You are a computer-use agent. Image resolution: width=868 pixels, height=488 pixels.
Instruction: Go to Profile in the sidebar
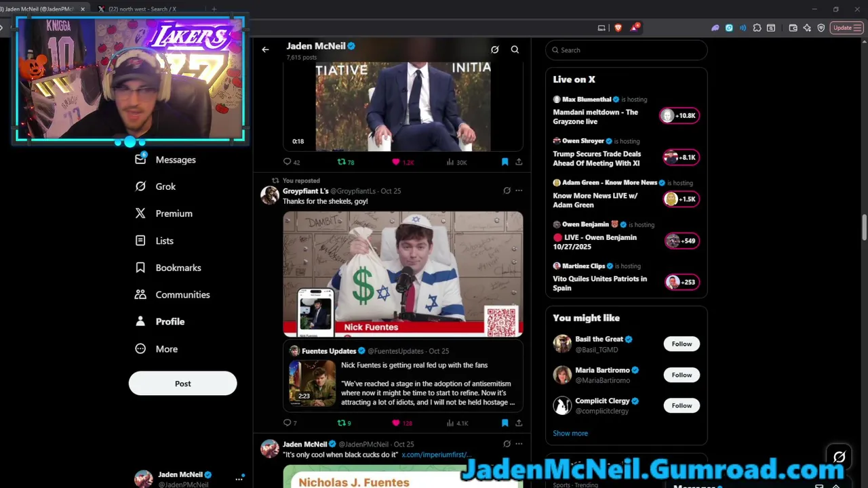[159, 322]
